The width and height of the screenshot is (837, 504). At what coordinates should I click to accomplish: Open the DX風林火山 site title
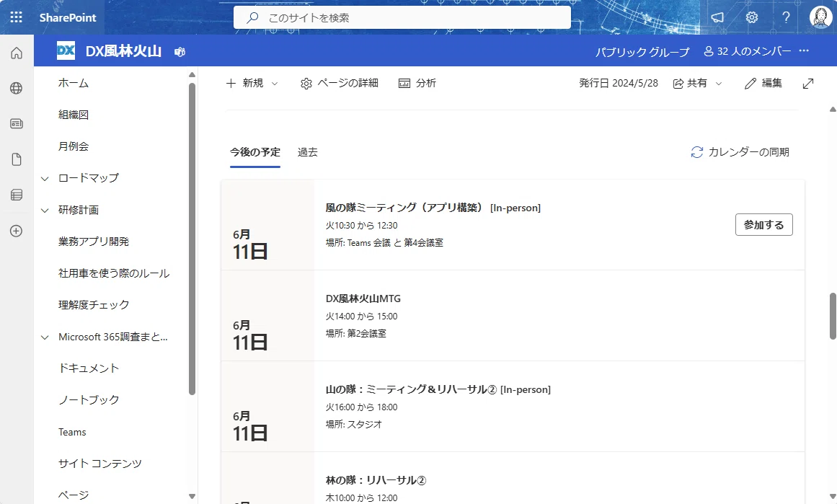pos(123,50)
